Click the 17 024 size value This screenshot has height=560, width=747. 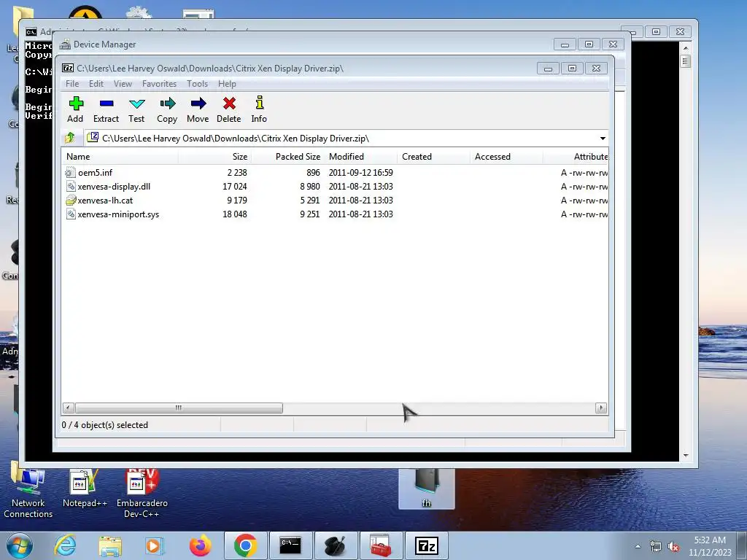click(x=235, y=186)
